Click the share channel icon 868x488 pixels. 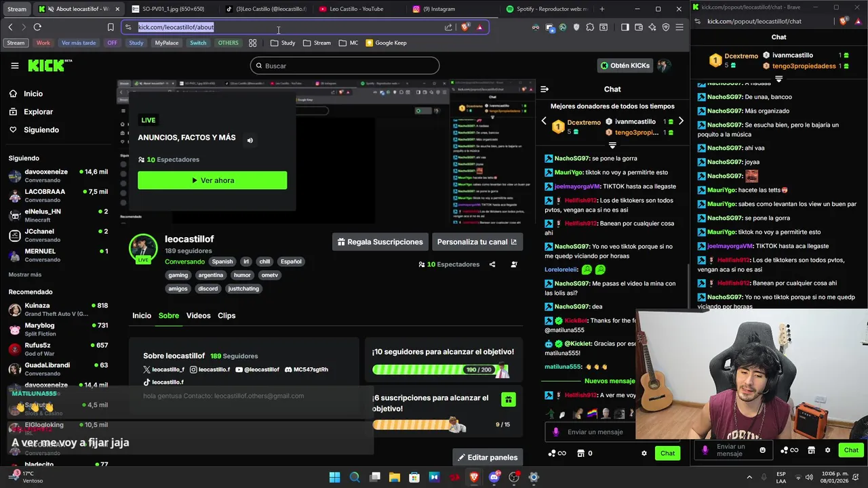pos(492,264)
